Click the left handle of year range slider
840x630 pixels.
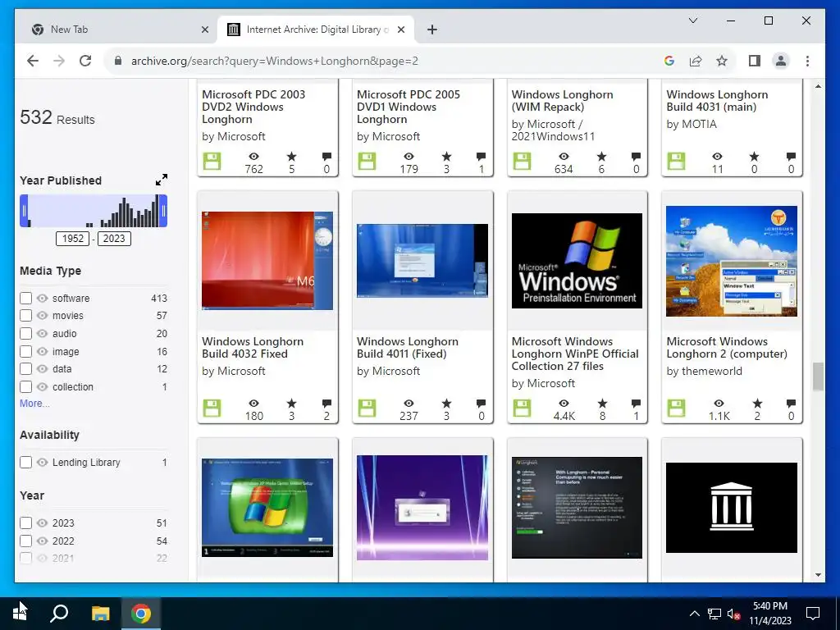click(24, 211)
